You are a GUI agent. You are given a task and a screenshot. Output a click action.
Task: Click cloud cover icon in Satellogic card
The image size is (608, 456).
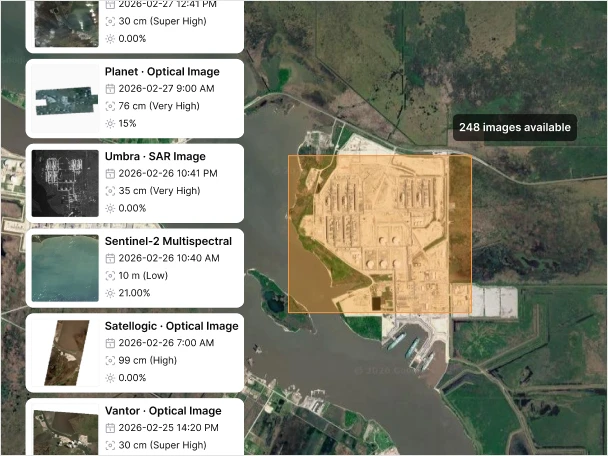click(x=110, y=378)
